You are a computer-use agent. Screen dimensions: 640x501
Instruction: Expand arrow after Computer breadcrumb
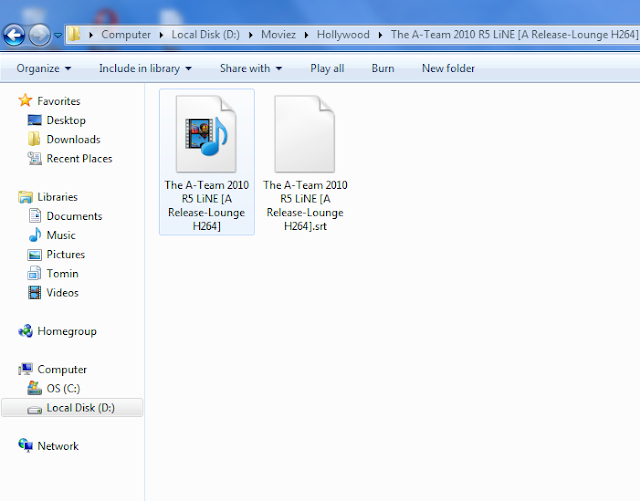pyautogui.click(x=162, y=35)
